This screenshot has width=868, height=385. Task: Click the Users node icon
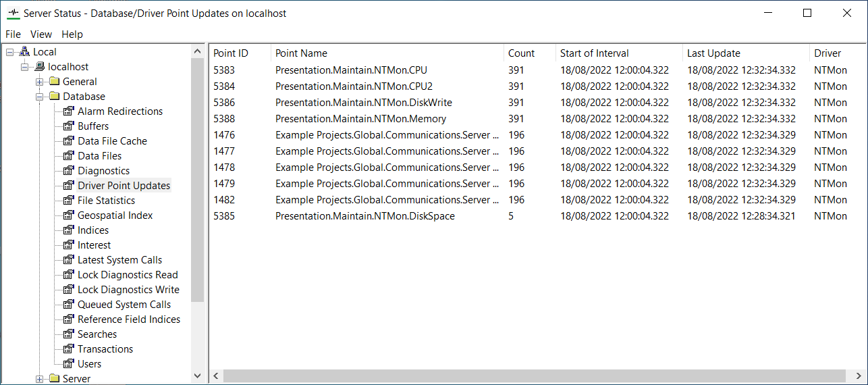pyautogui.click(x=69, y=364)
